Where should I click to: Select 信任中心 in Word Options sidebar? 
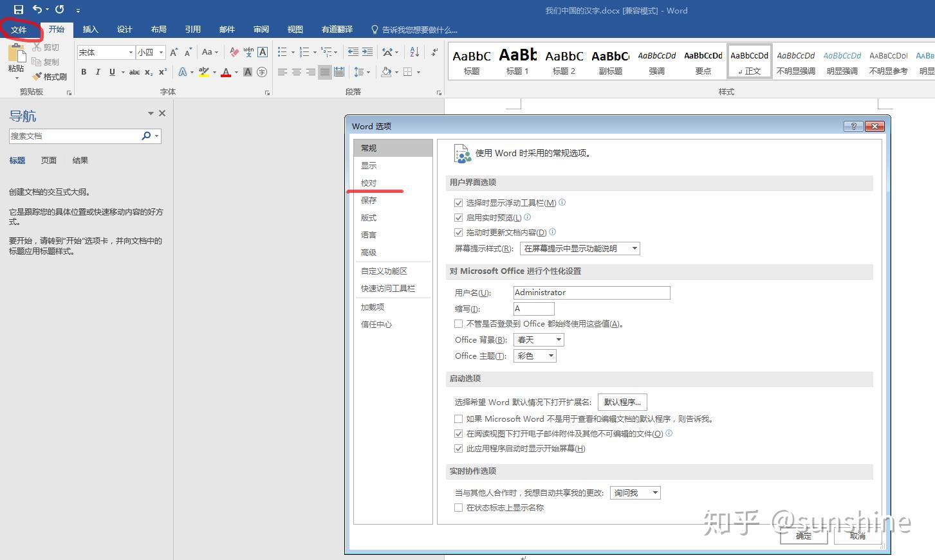(376, 325)
